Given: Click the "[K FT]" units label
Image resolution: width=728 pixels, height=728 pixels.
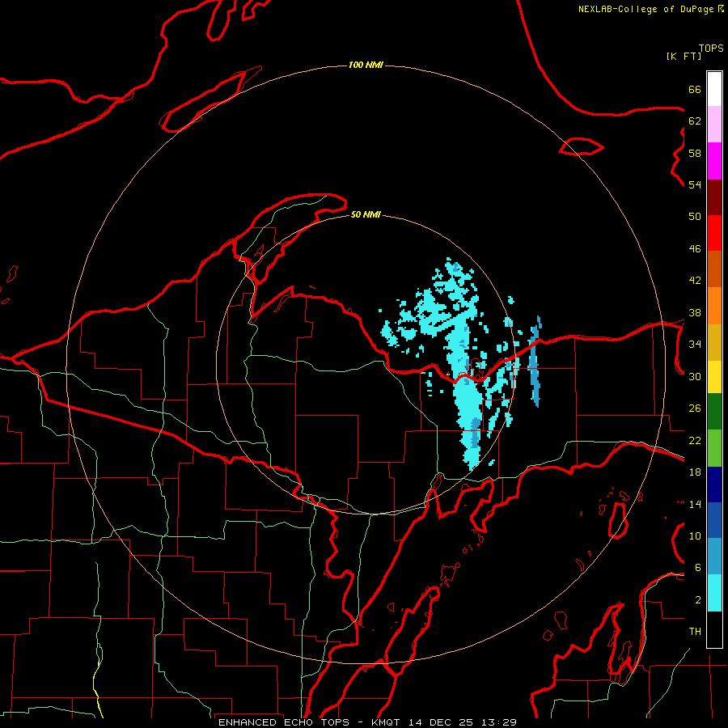Looking at the screenshot, I should (x=684, y=56).
